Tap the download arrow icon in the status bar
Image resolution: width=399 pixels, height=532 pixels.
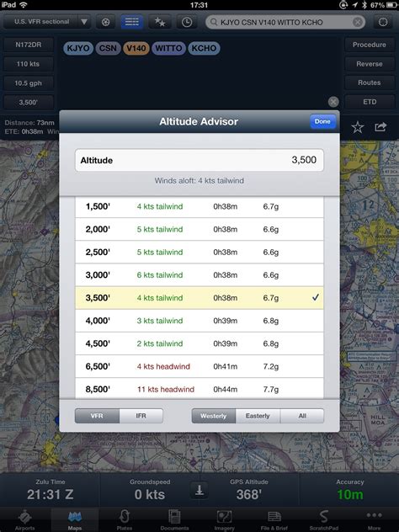coord(199,490)
